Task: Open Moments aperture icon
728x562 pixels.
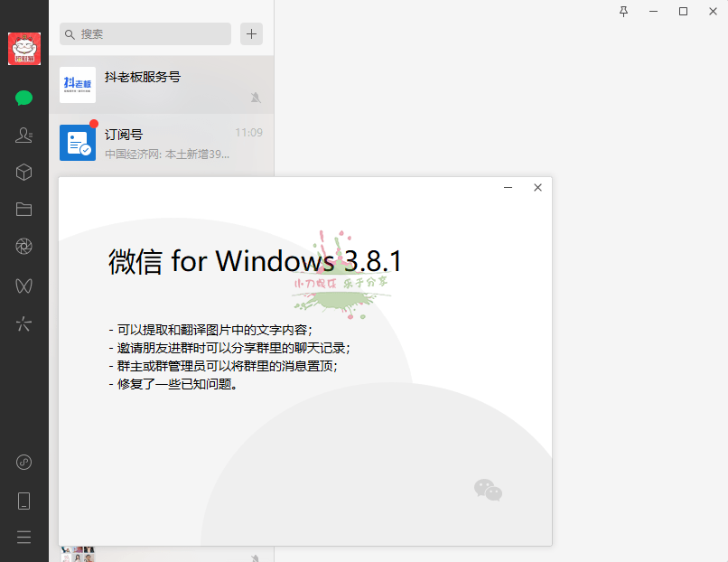Action: (x=23, y=246)
